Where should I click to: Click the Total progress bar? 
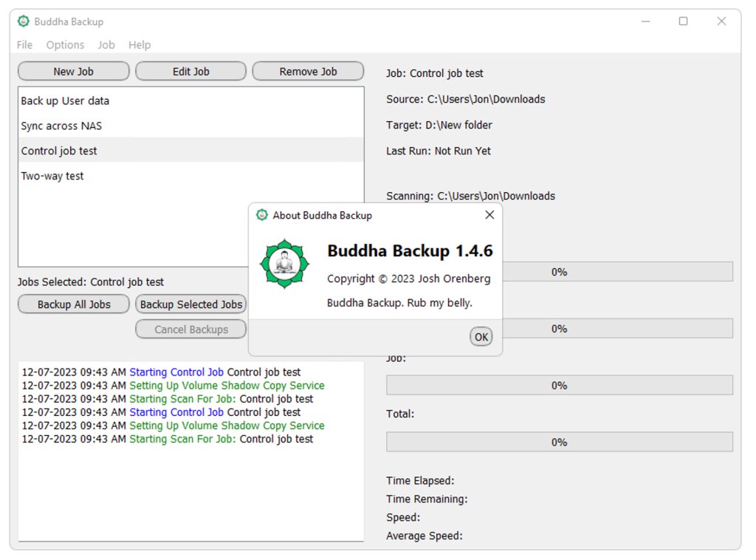(x=560, y=443)
